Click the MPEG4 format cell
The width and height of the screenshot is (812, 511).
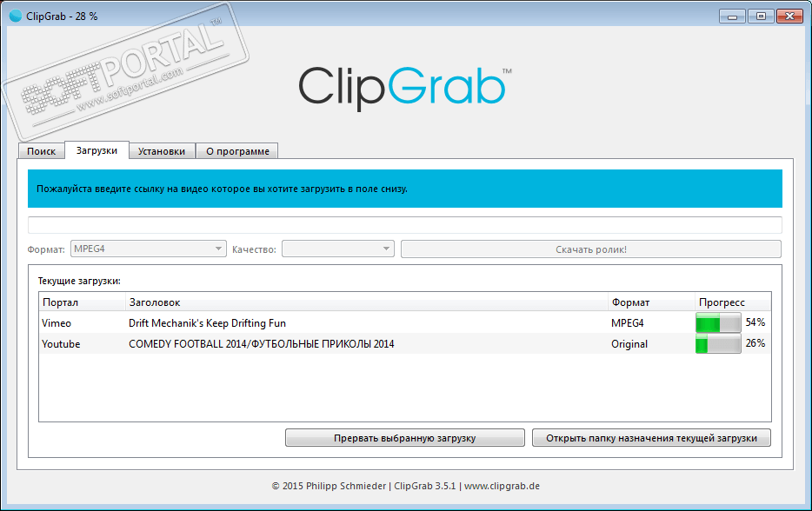tap(627, 323)
